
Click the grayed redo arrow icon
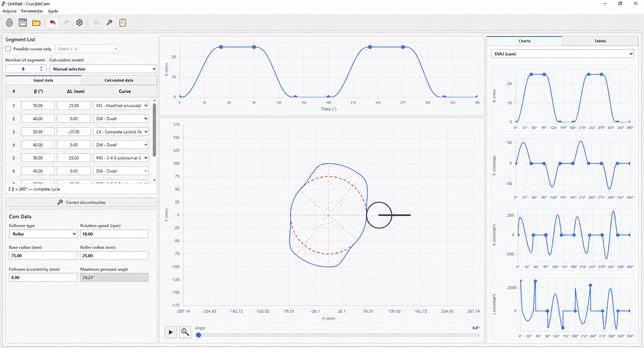[x=66, y=23]
